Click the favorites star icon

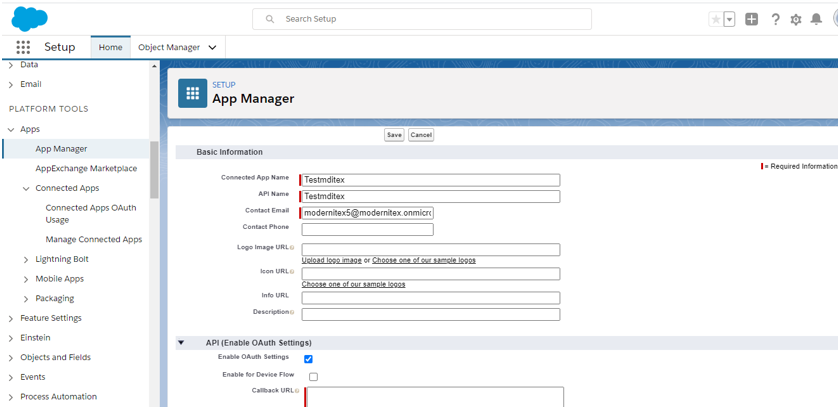coord(715,19)
